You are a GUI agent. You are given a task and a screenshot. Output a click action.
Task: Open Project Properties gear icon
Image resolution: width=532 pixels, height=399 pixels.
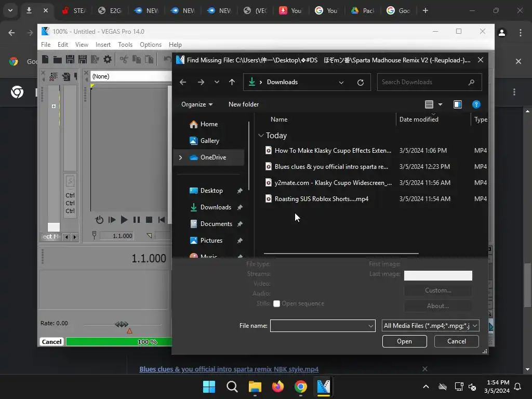pyautogui.click(x=108, y=59)
